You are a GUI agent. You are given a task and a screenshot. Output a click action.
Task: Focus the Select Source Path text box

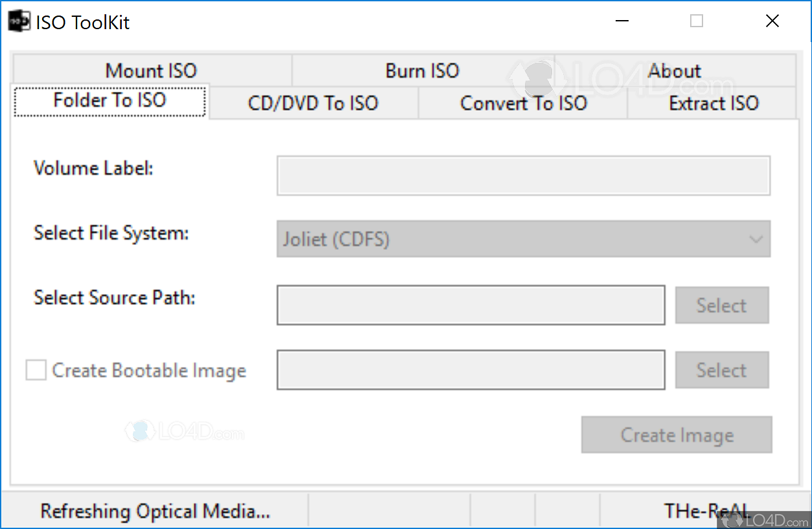point(470,305)
